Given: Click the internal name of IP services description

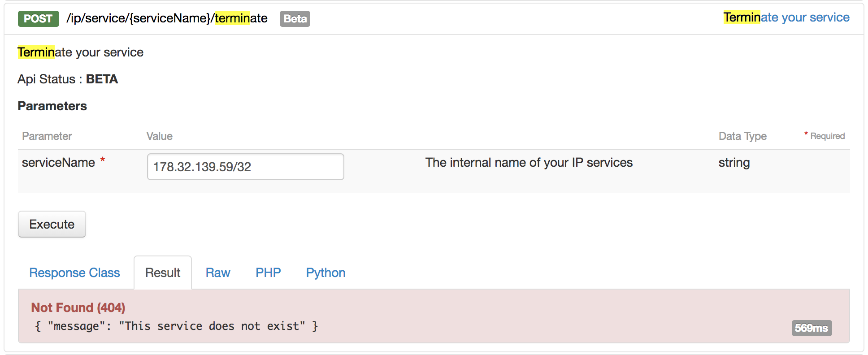Looking at the screenshot, I should pyautogui.click(x=529, y=162).
